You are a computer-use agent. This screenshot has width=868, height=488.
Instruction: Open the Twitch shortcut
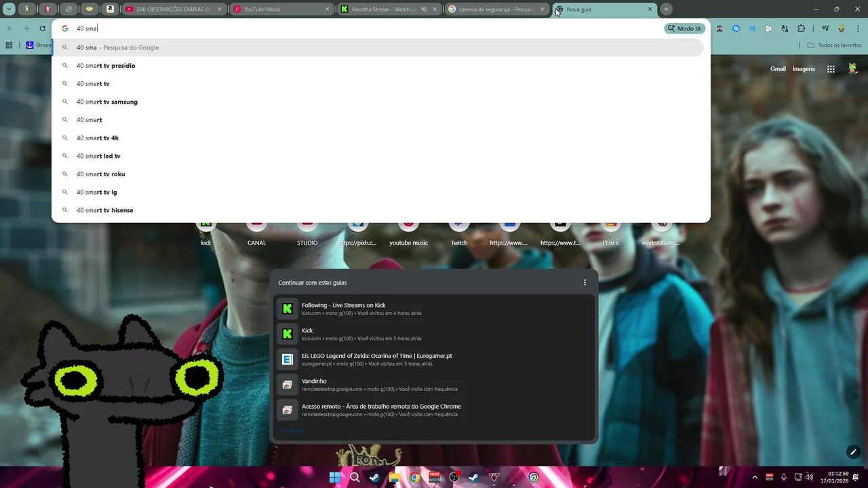coord(459,232)
